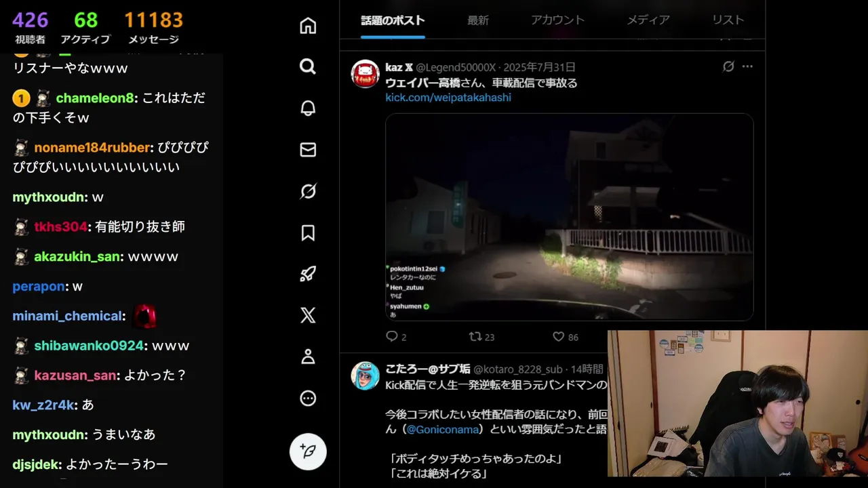The width and height of the screenshot is (868, 488).
Task: Click djsjdek username in chat
Action: pyautogui.click(x=36, y=465)
